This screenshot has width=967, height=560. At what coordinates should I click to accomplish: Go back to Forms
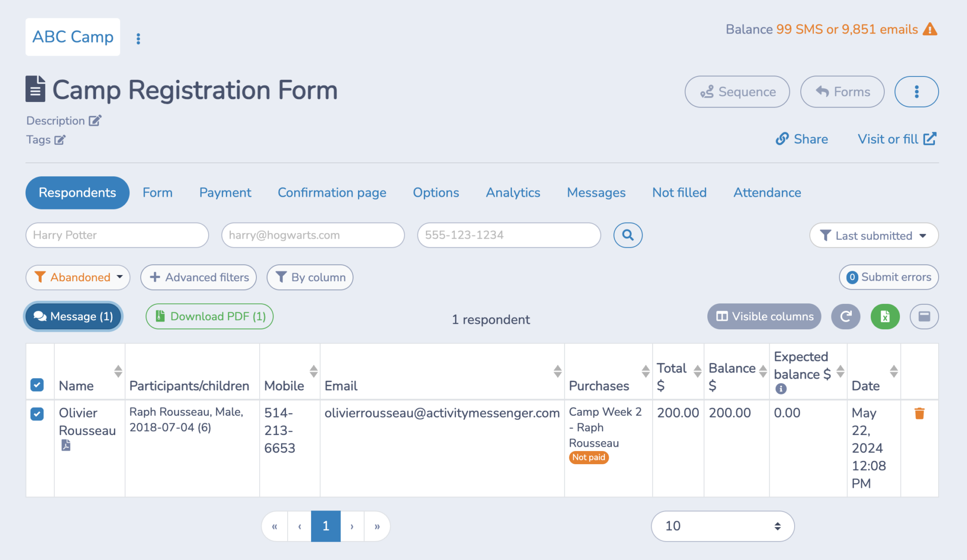(x=842, y=92)
